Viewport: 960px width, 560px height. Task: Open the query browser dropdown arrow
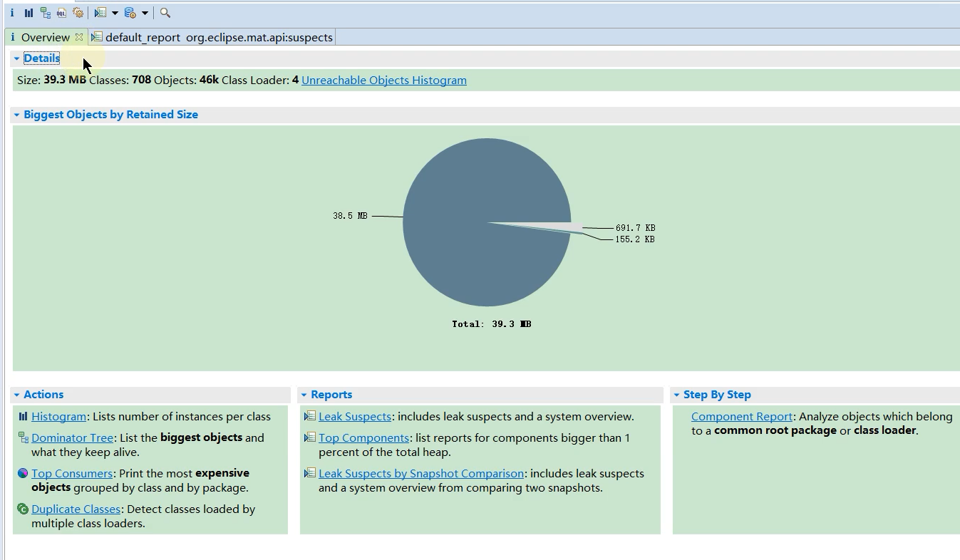click(145, 13)
